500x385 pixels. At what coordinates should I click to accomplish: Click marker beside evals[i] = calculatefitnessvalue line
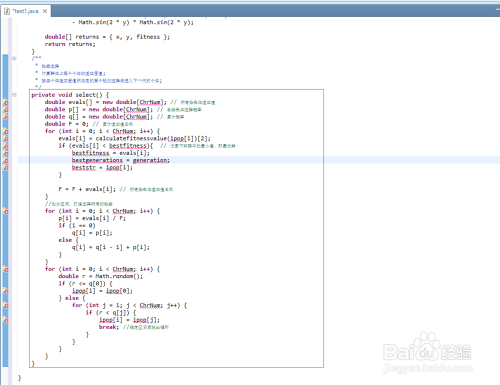point(6,138)
